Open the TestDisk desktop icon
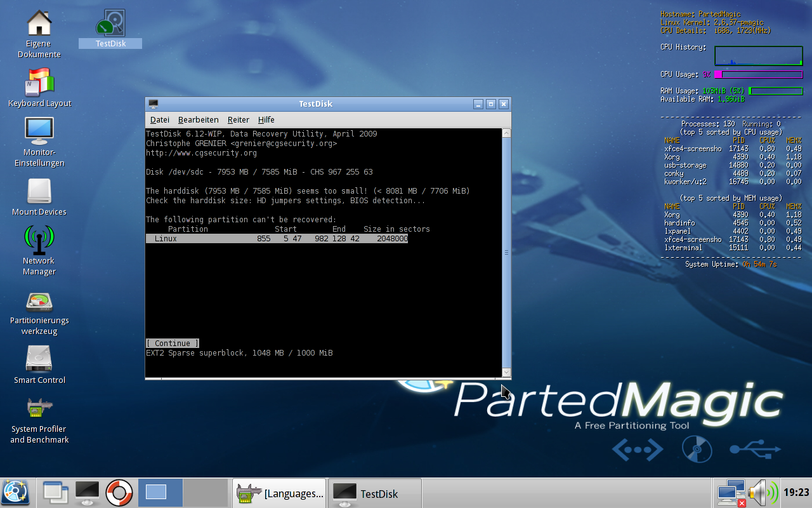The image size is (812, 508). click(x=110, y=29)
